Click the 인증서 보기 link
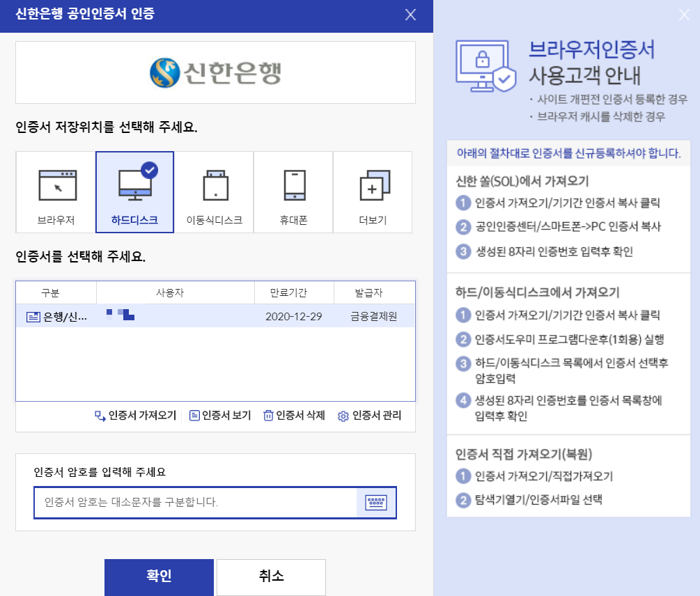700x596 pixels. pos(220,416)
